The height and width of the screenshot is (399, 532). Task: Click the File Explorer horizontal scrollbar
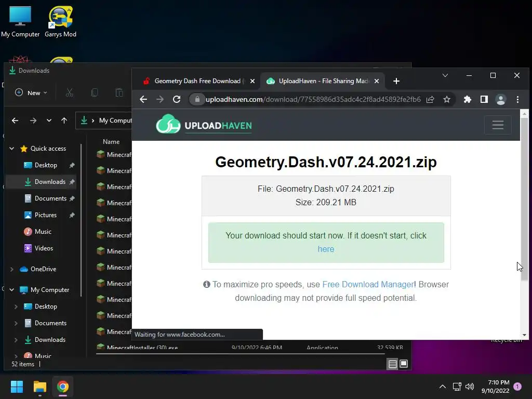coord(240,354)
